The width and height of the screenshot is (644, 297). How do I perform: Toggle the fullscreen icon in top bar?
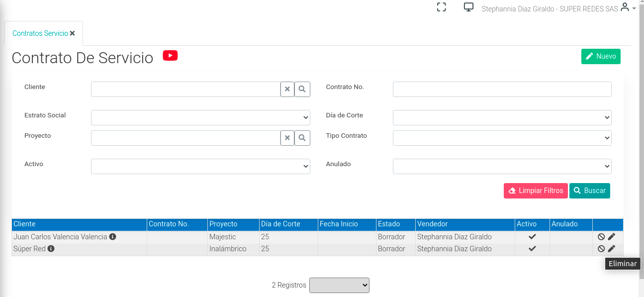(x=441, y=7)
